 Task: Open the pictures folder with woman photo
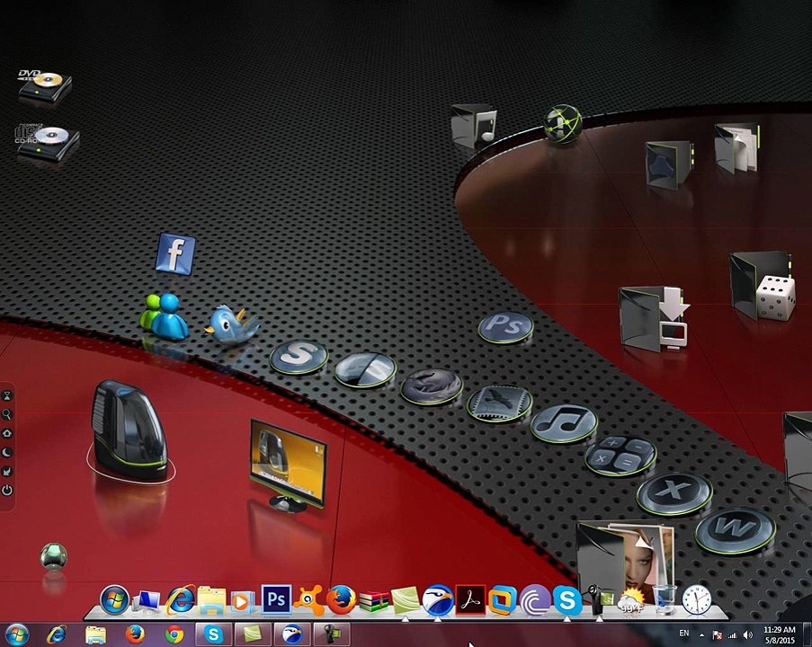coord(626,558)
